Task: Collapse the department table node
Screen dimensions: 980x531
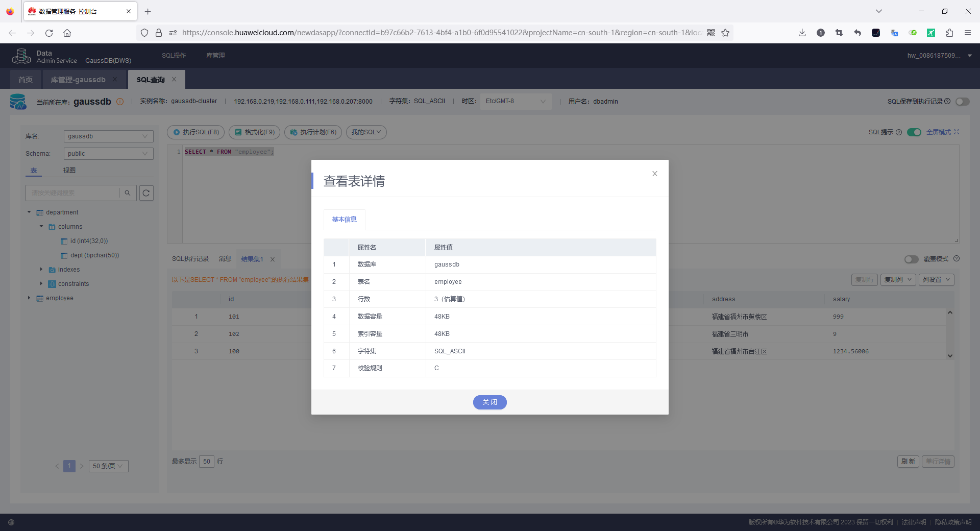Action: click(x=29, y=212)
